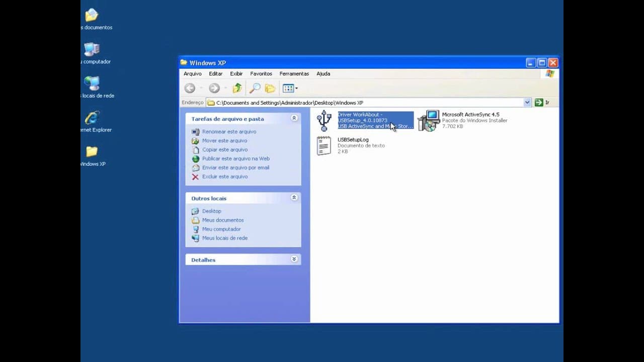
Task: Open the Ferramentas menu
Action: (294, 74)
